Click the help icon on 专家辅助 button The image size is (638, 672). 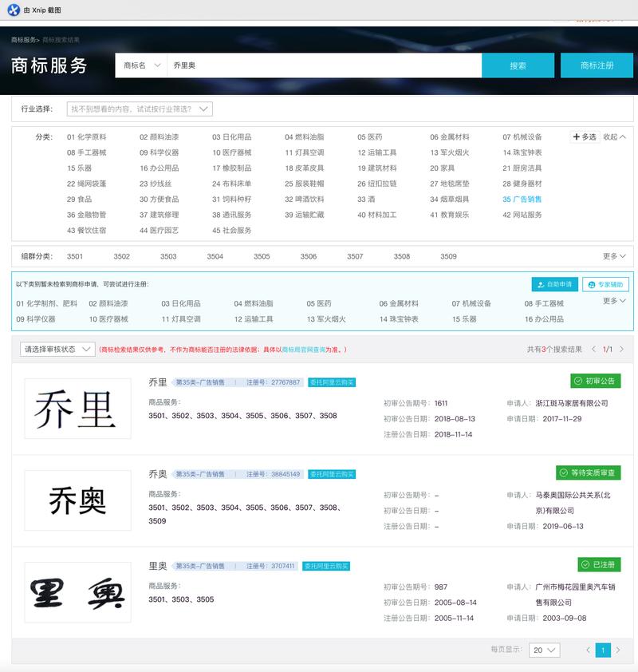592,285
